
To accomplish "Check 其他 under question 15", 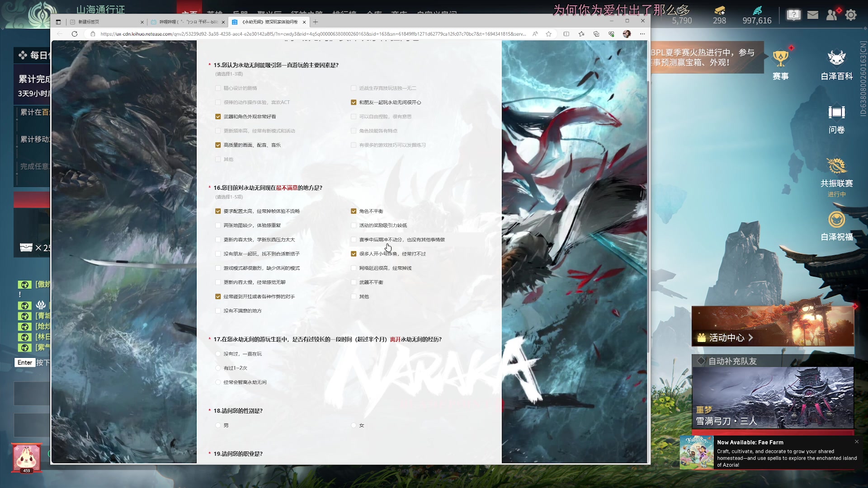I will [218, 160].
